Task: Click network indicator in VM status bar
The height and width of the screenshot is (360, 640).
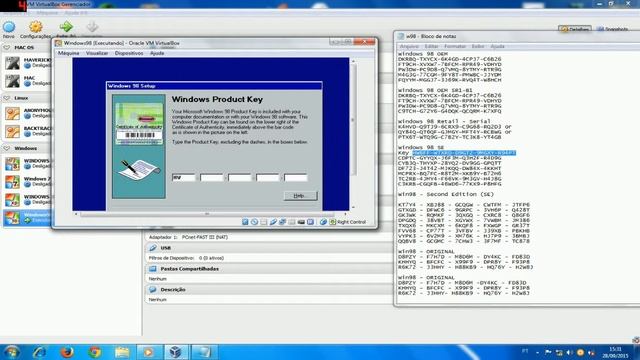Action: [282, 222]
